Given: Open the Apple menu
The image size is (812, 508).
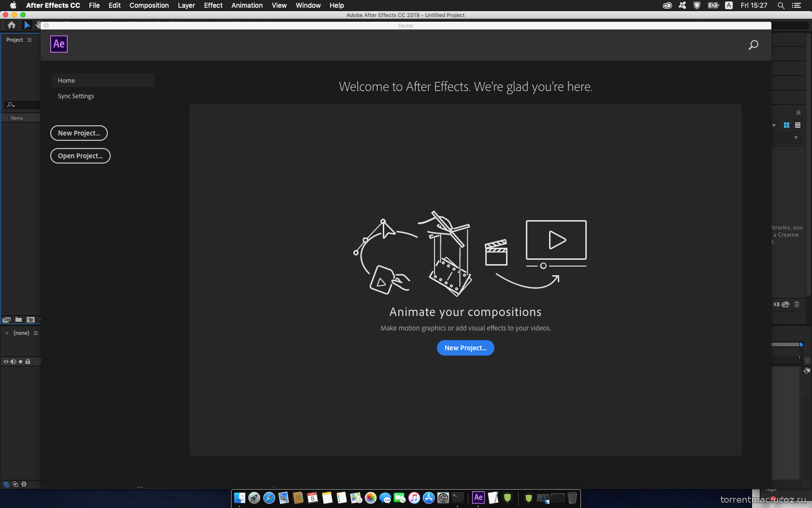Looking at the screenshot, I should [x=13, y=5].
